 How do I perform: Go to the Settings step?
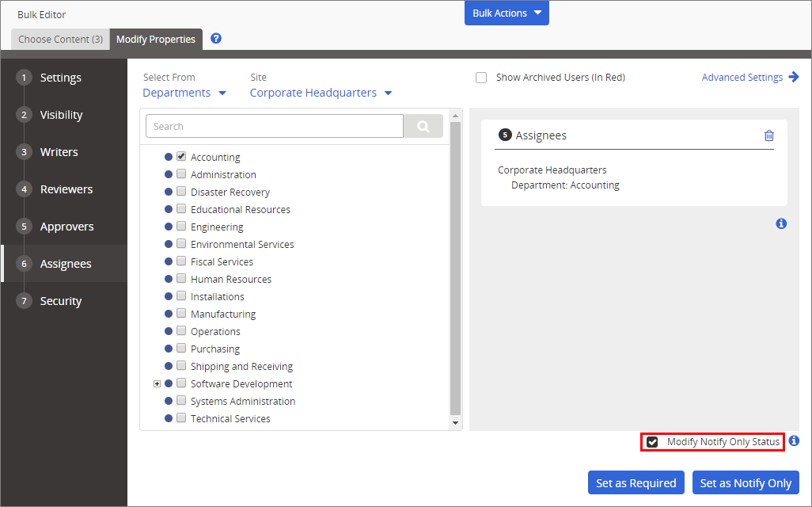coord(61,78)
